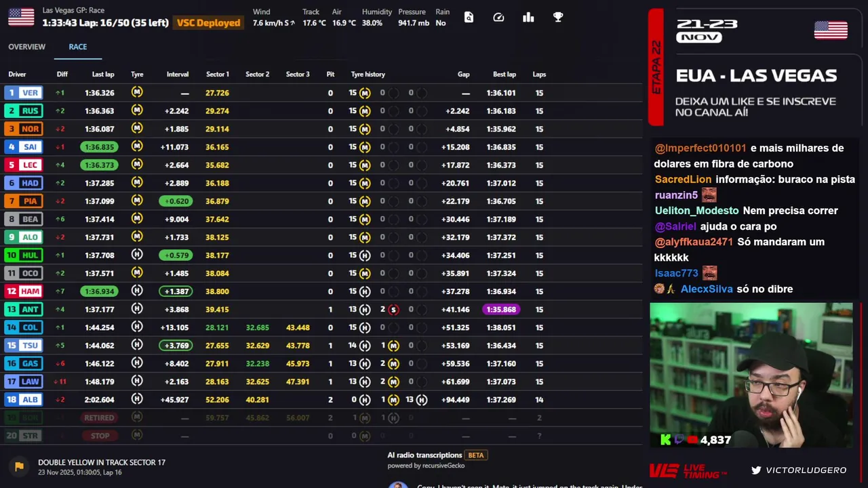Click TSU's outlined interval +3.769

click(176, 346)
